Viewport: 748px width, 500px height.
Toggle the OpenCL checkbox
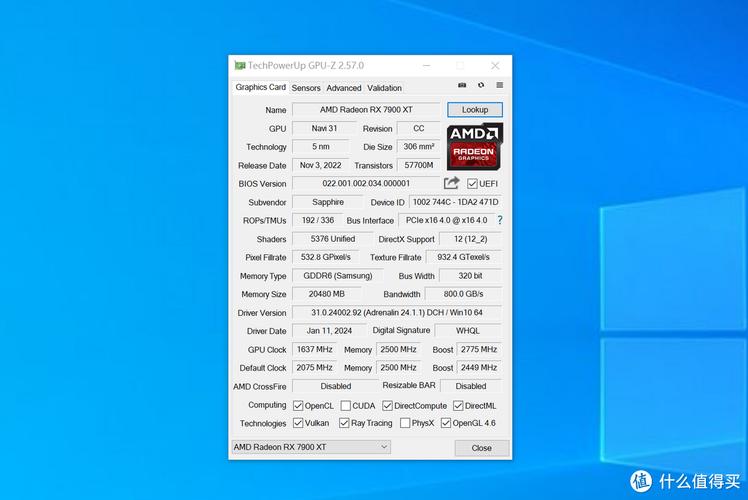point(298,405)
